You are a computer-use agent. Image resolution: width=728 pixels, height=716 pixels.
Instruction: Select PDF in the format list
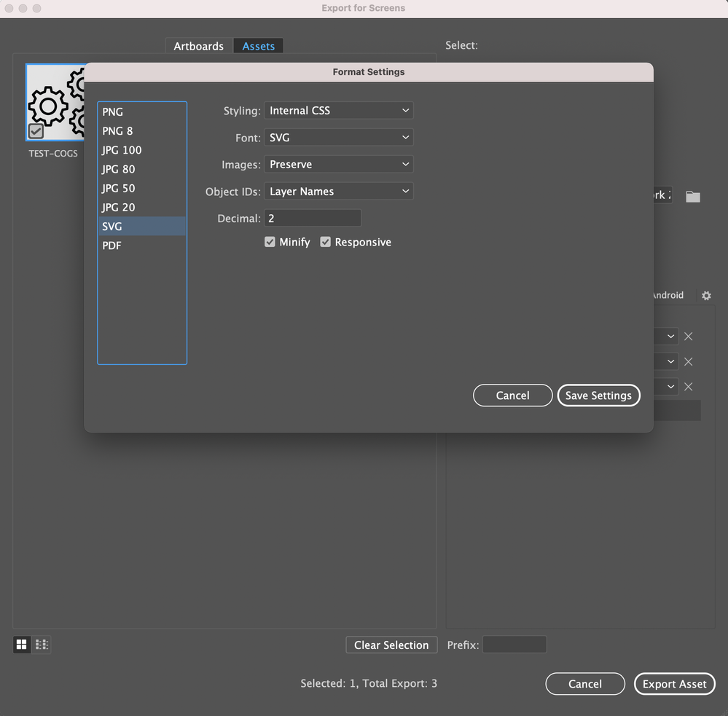point(142,245)
